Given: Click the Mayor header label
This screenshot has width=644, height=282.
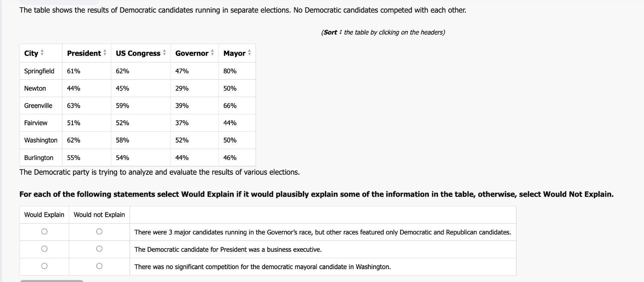Looking at the screenshot, I should (x=234, y=53).
